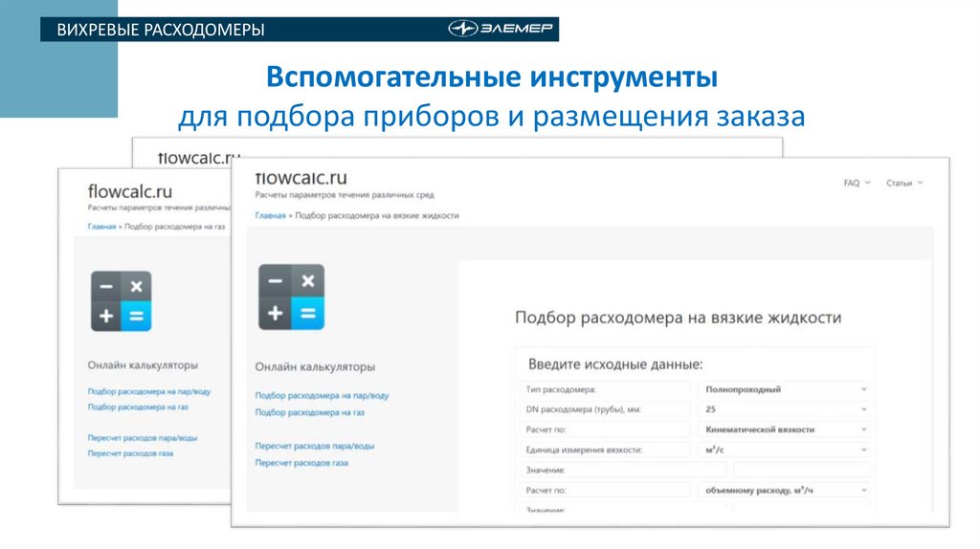
Task: Click the DN расходомера (трубы), мм label
Action: click(583, 409)
